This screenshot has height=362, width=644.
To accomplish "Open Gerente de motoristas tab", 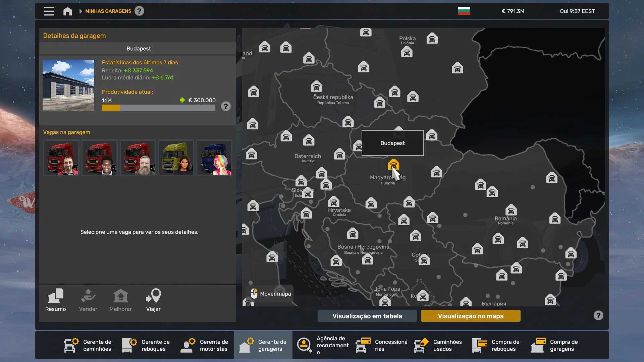I will pos(205,345).
